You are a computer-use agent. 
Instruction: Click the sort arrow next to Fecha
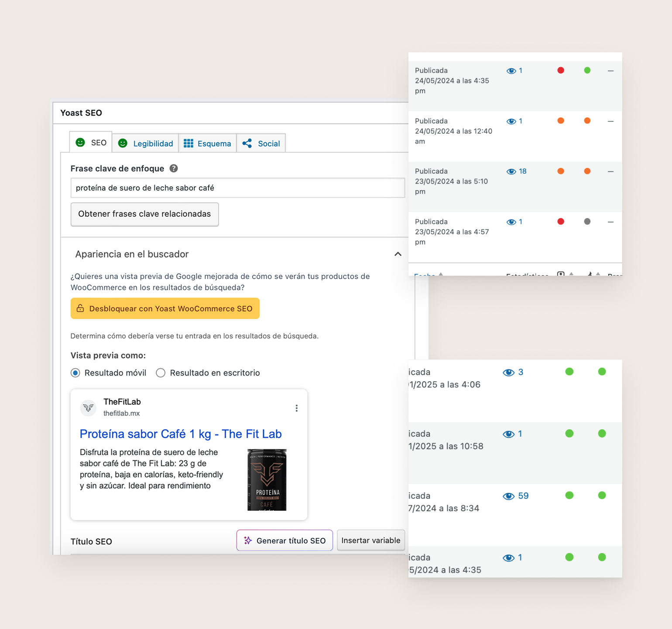pyautogui.click(x=441, y=273)
